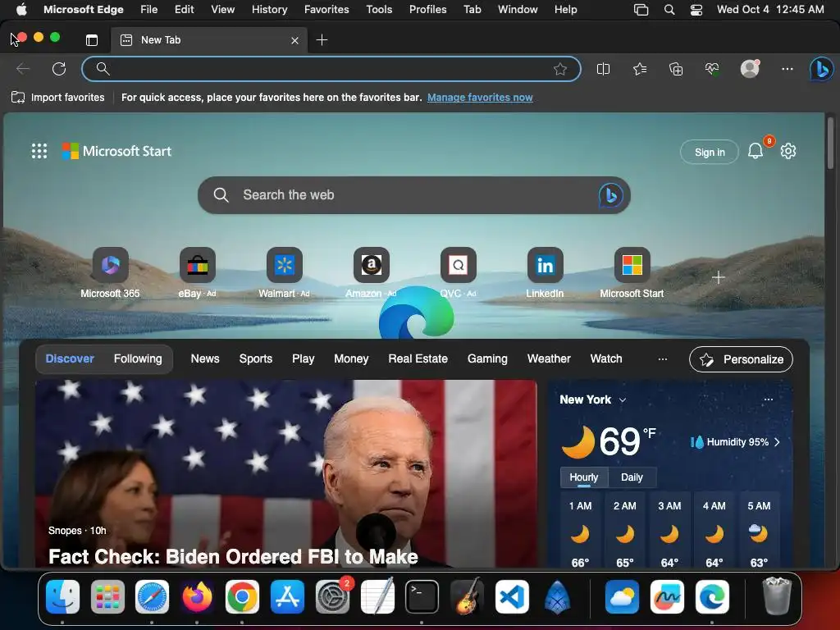Click the Bing icon in web search box

(610, 195)
